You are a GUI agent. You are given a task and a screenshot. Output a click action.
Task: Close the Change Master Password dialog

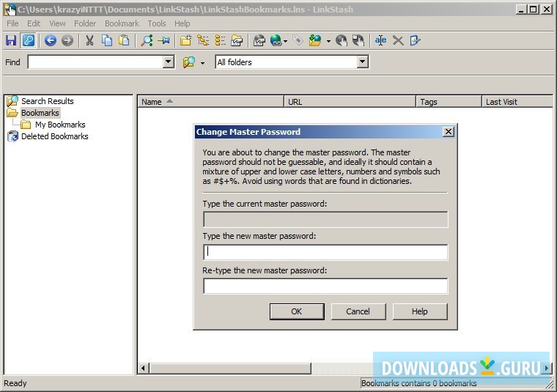[x=449, y=132]
